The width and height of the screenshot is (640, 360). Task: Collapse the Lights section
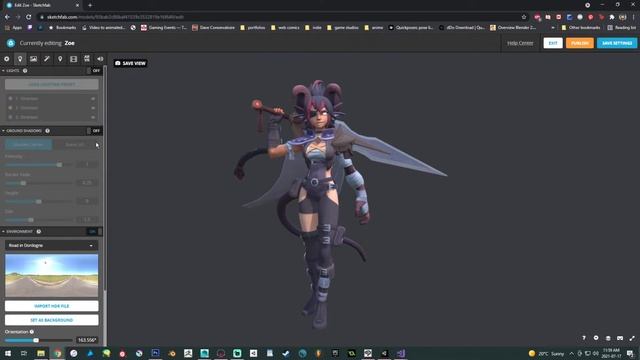[3, 71]
